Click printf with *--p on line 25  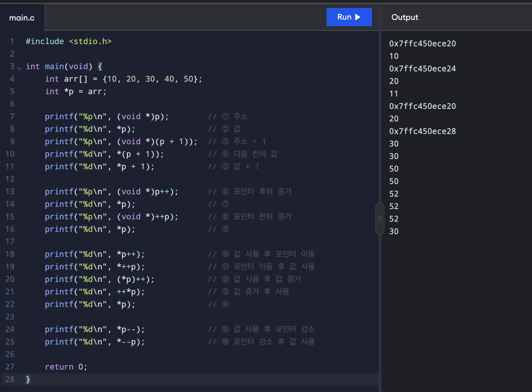click(95, 342)
